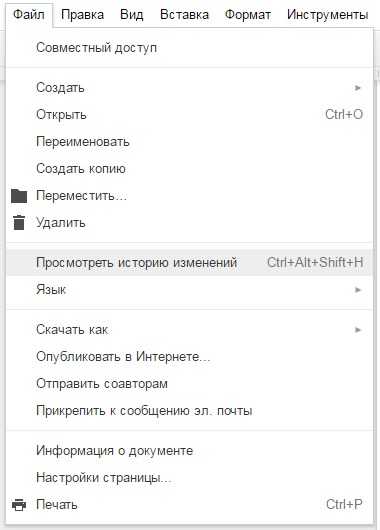Click the trash can icon beside Удалить
The height and width of the screenshot is (530, 380).
[x=19, y=223]
